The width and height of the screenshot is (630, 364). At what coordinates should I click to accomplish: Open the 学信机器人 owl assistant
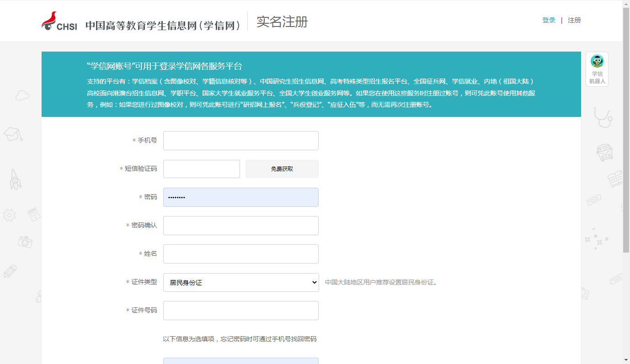597,69
